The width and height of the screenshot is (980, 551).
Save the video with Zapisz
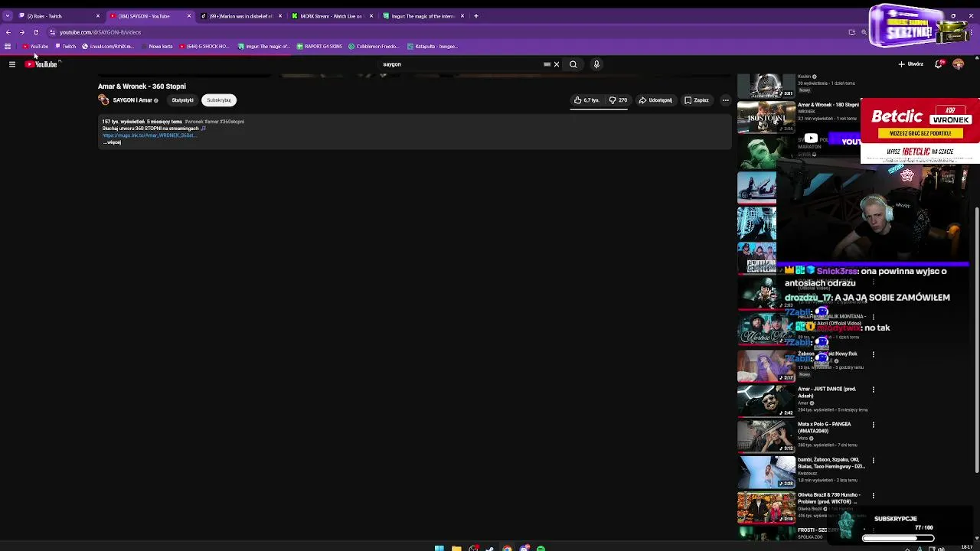tap(697, 100)
